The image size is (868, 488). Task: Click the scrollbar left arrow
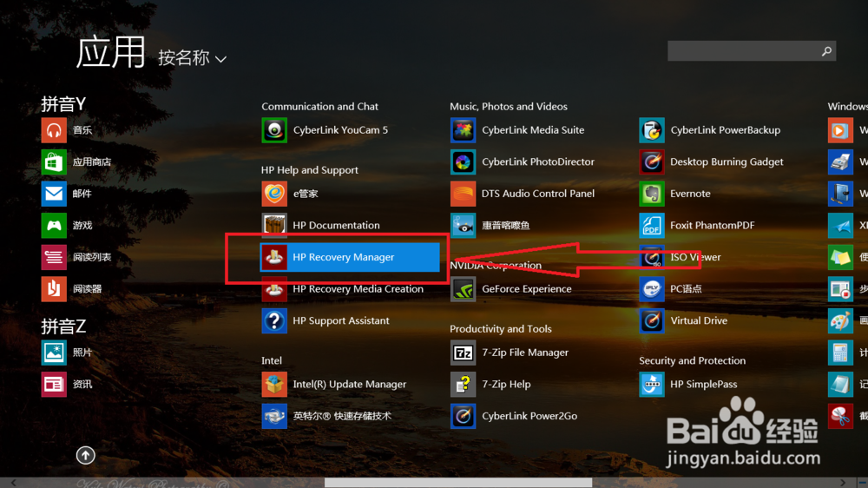[14, 483]
